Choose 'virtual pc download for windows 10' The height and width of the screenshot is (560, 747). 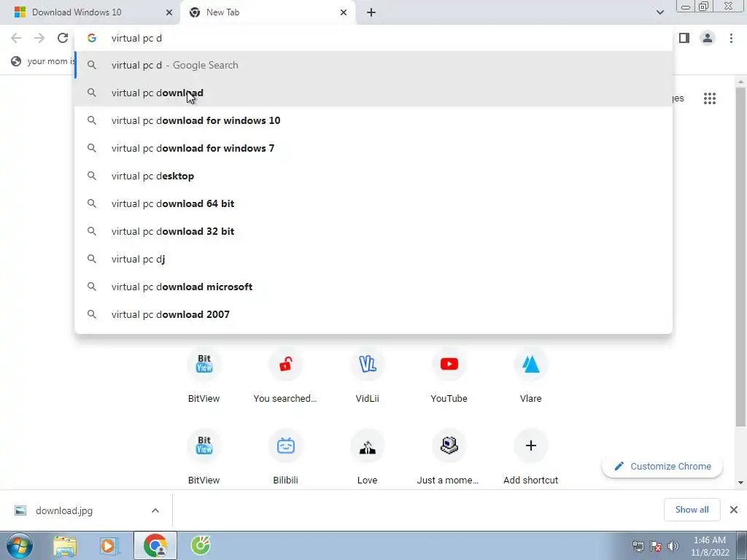(373, 120)
